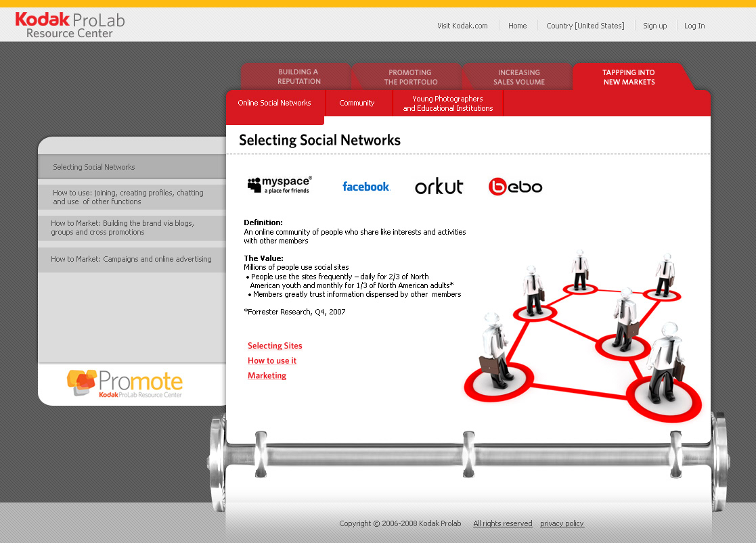Click the Orkut logo

[439, 186]
